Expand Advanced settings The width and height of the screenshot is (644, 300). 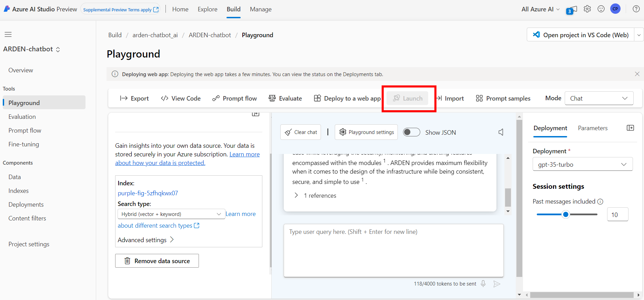pos(146,240)
